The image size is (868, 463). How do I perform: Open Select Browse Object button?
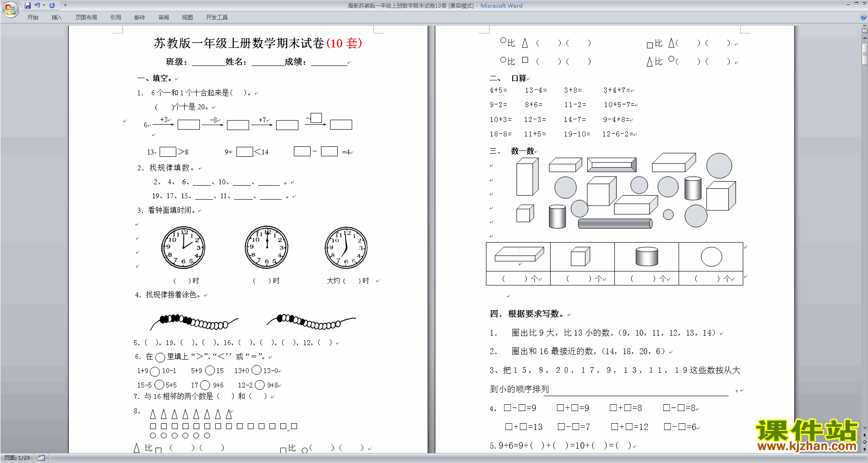point(865,442)
